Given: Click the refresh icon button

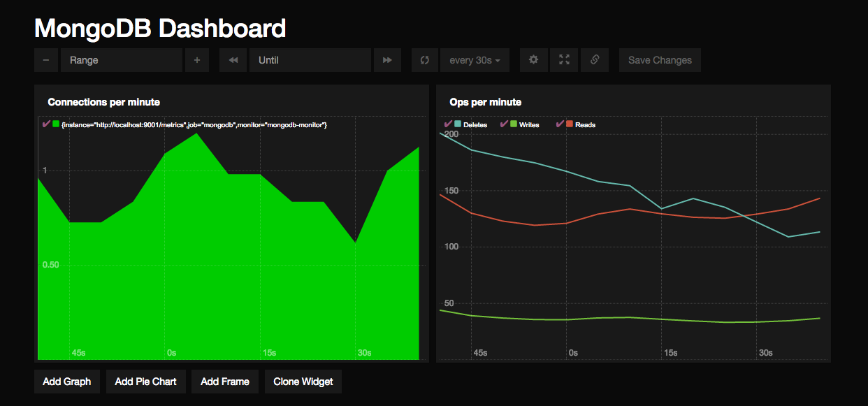Looking at the screenshot, I should tap(424, 60).
